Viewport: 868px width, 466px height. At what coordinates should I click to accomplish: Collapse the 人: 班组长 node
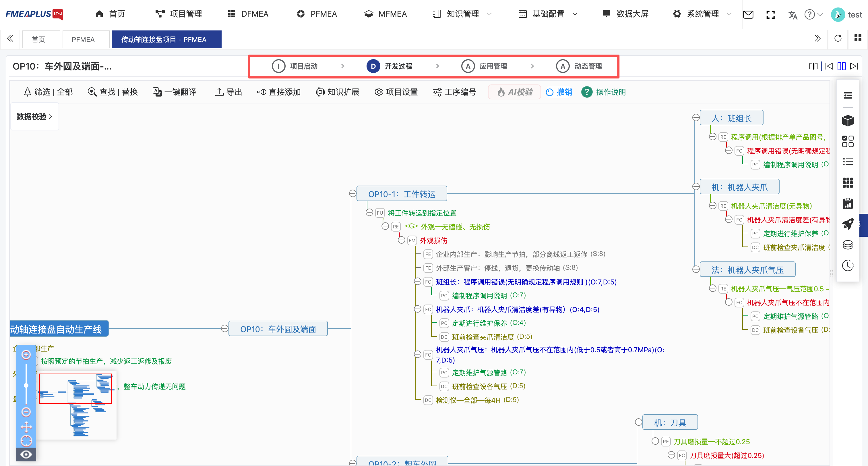point(696,117)
